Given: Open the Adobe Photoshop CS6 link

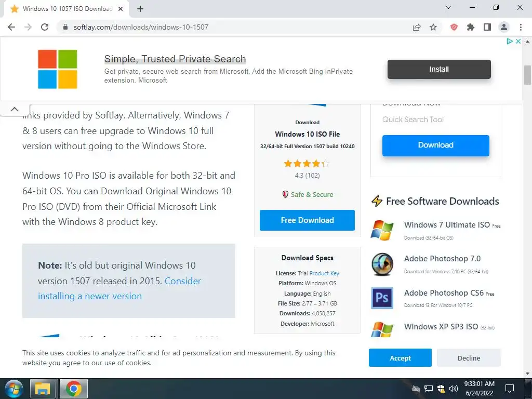Looking at the screenshot, I should point(444,293).
